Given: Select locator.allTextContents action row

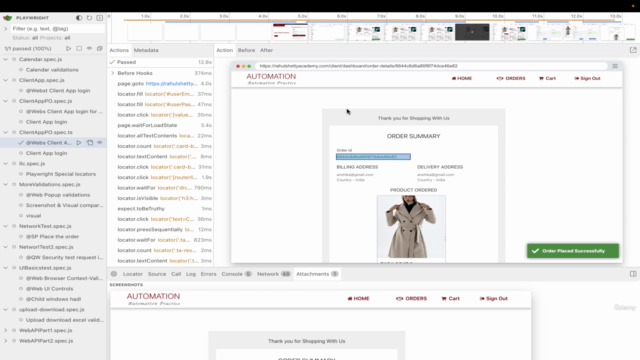Looking at the screenshot, I should [161, 136].
